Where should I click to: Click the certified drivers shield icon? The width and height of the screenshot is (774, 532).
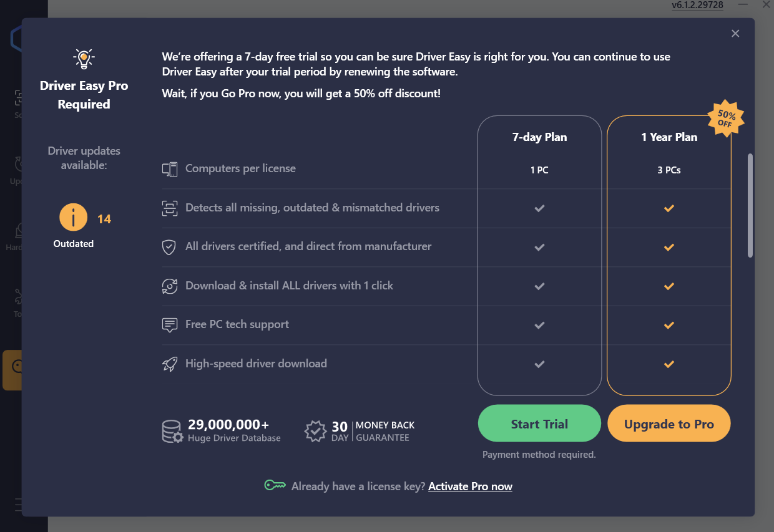(169, 247)
